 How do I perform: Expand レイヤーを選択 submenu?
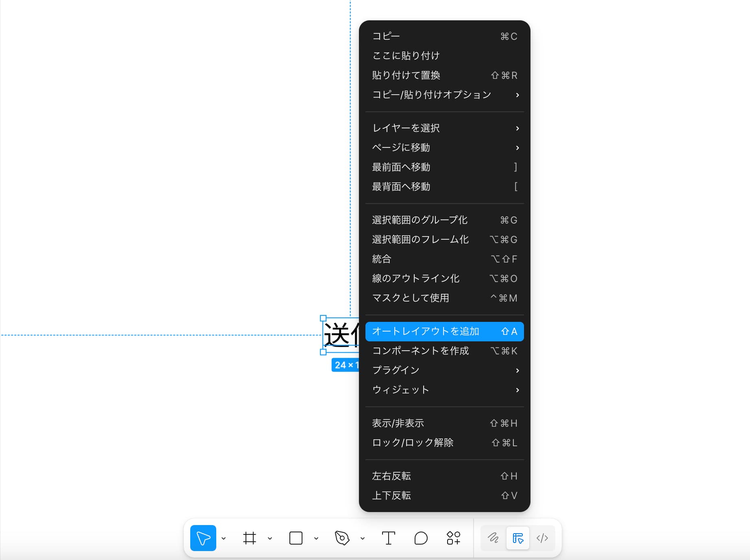tap(445, 128)
